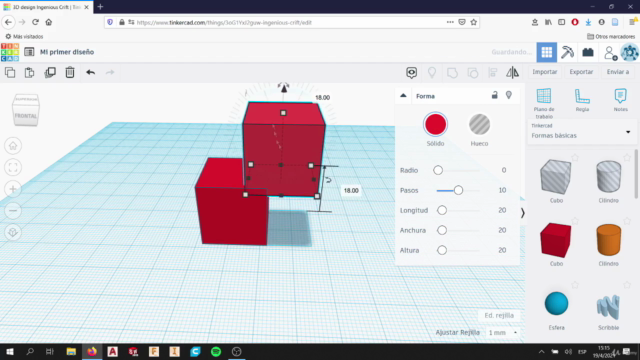This screenshot has height=360, width=640.
Task: Click Enviar a button
Action: (x=618, y=72)
